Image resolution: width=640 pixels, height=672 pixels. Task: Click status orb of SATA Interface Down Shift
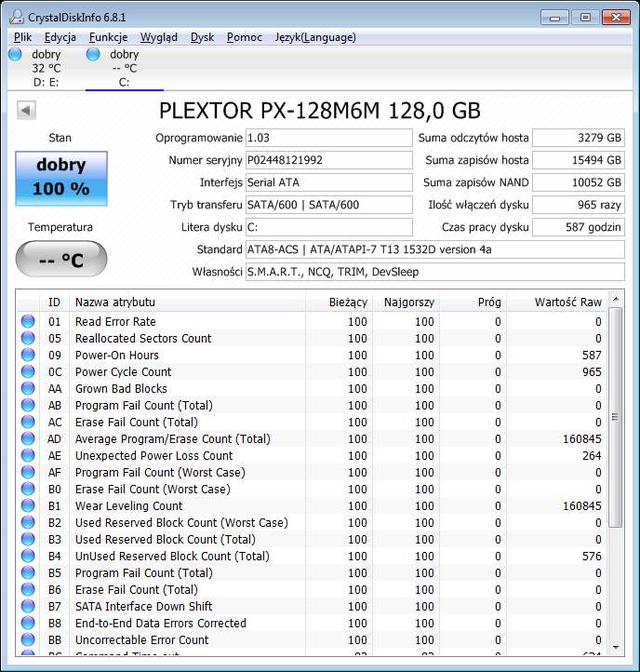(28, 606)
